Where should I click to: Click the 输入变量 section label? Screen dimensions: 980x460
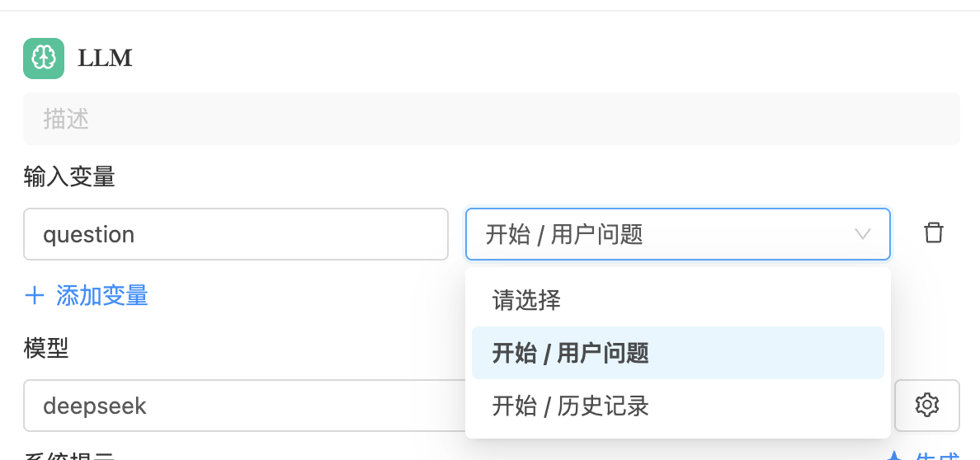tap(69, 176)
